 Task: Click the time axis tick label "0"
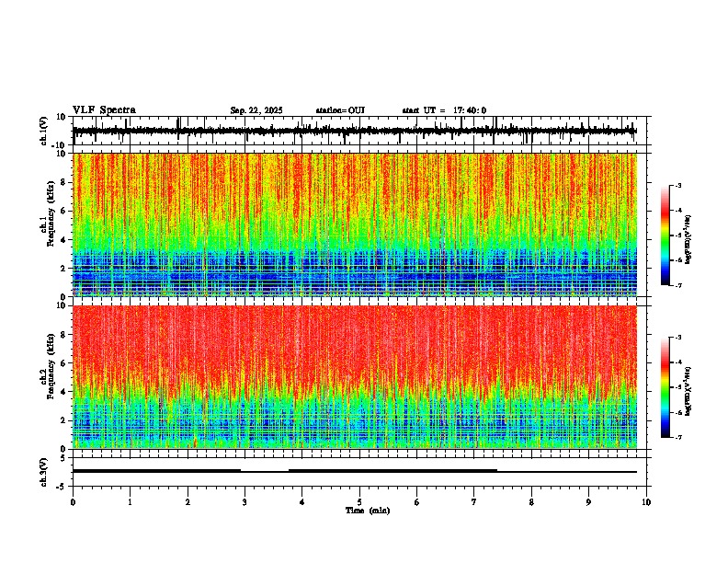73,502
